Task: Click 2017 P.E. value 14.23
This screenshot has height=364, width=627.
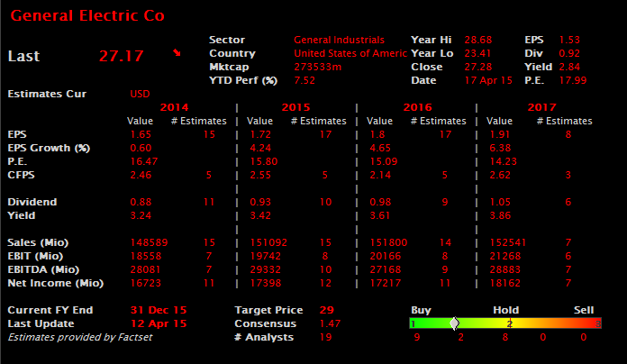Action: (504, 161)
